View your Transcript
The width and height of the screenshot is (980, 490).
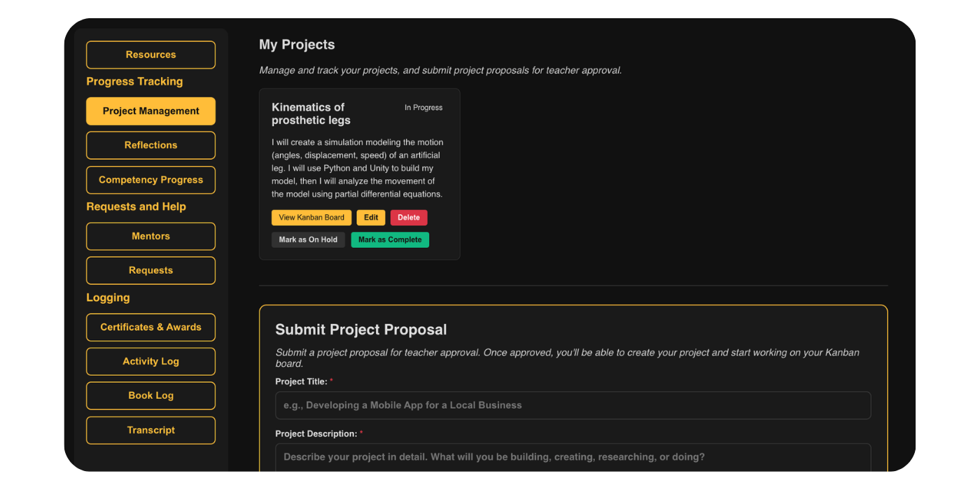[x=150, y=430]
